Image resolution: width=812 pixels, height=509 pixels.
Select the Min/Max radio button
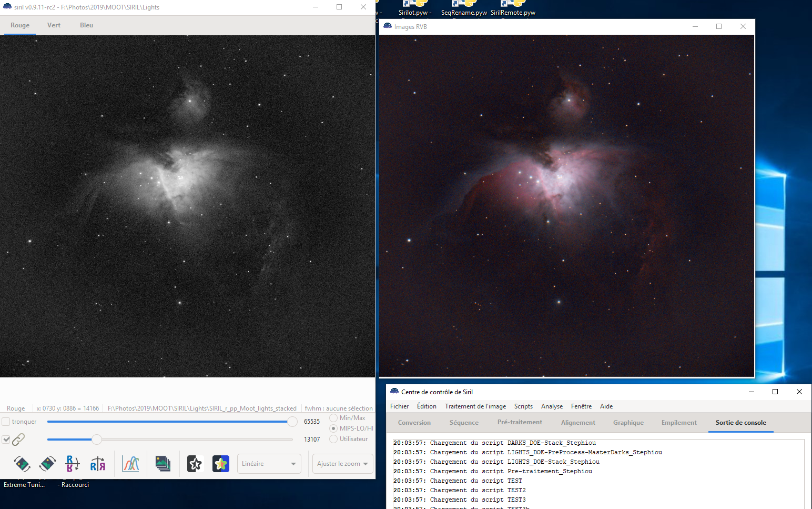coord(333,418)
